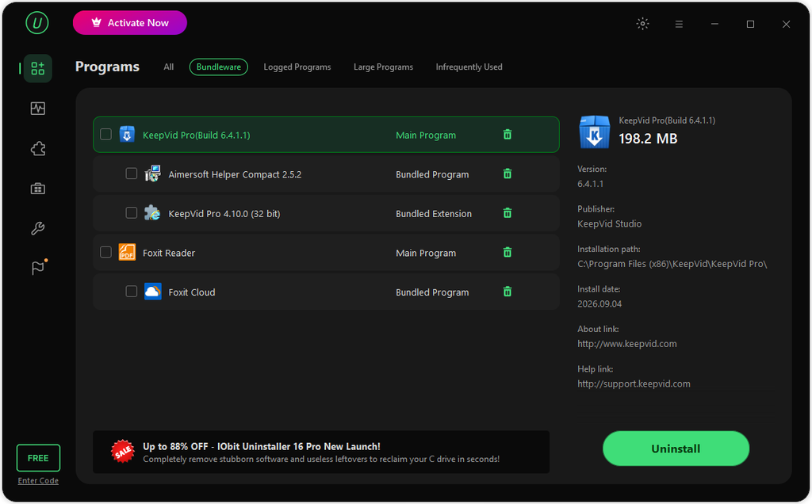Check the KeepVid Pro(Build 6.4.1.1) checkbox
The image size is (812, 504).
click(x=105, y=135)
